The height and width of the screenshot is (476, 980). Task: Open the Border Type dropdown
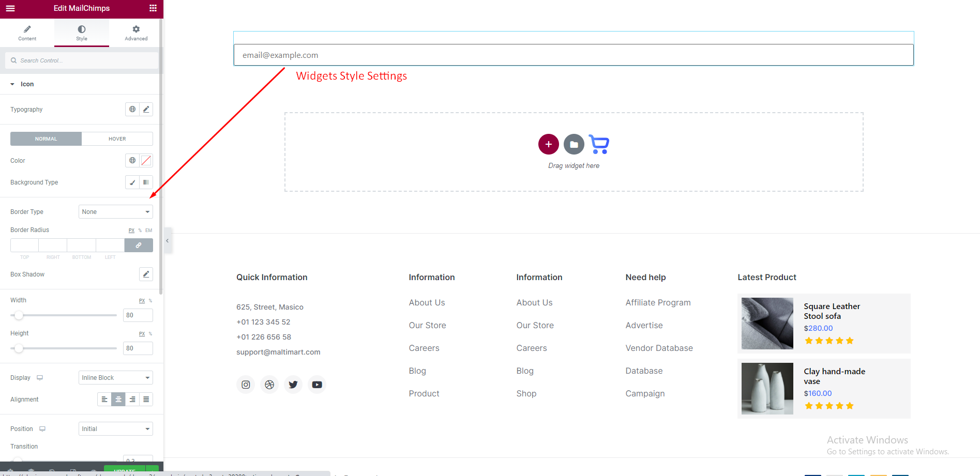coord(115,212)
